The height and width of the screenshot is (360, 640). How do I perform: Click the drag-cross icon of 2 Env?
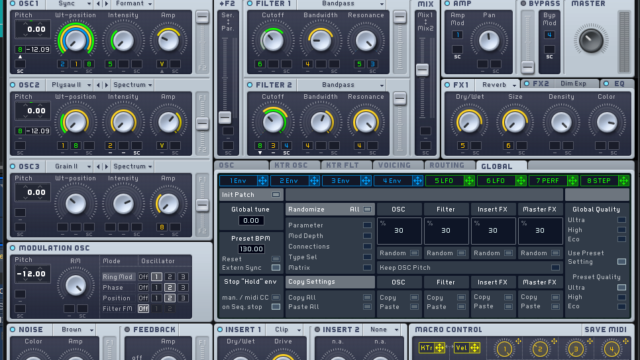[314, 180]
